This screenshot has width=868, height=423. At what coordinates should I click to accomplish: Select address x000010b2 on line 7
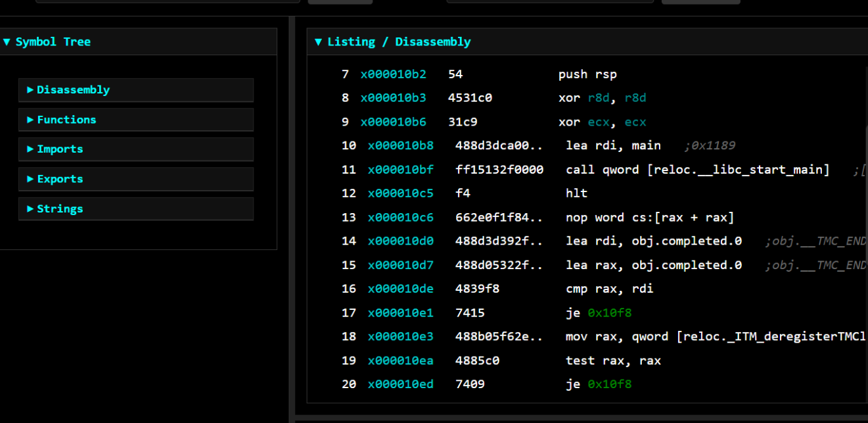[393, 74]
